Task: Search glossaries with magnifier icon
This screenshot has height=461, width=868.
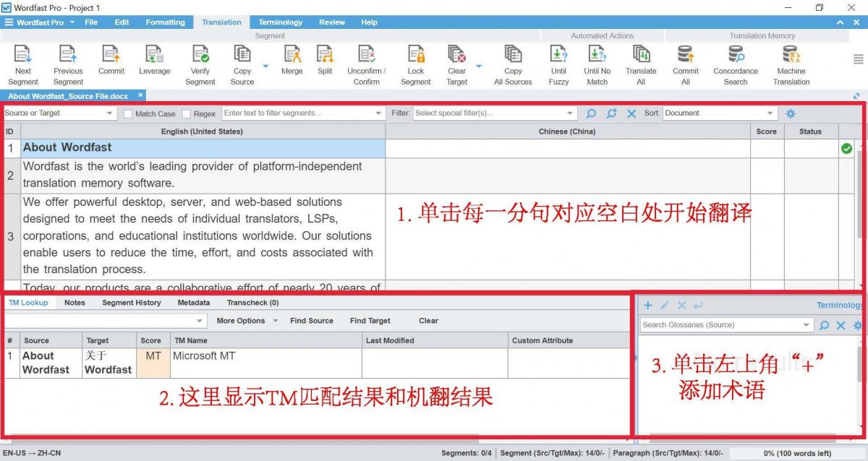Action: point(824,325)
